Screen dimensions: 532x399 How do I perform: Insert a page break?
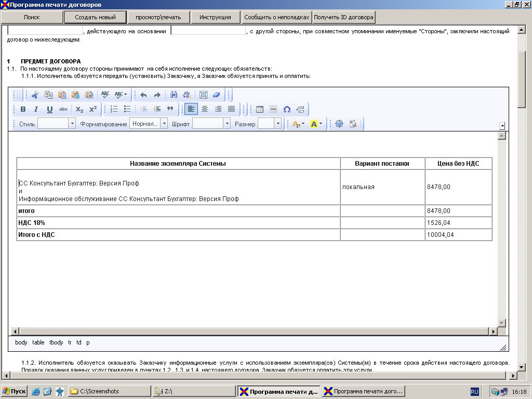(x=300, y=109)
